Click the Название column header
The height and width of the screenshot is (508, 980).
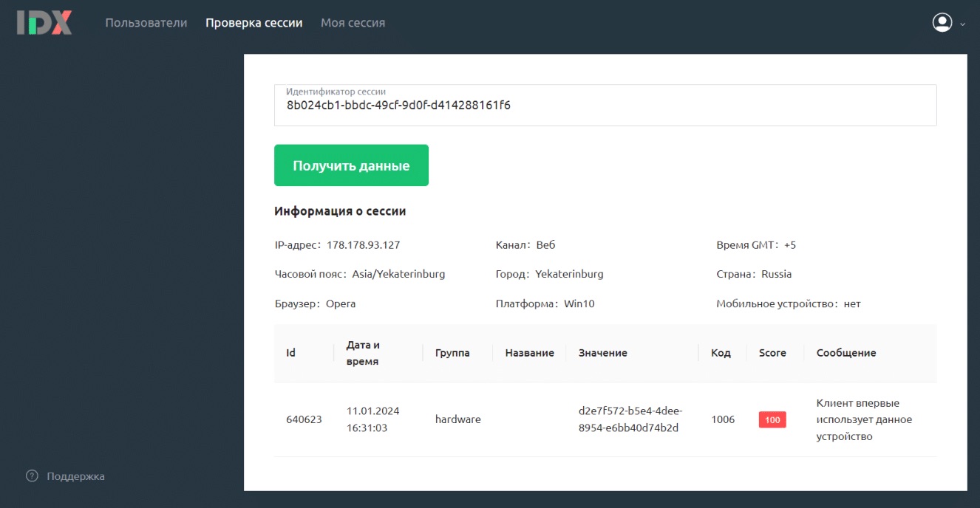pos(530,353)
